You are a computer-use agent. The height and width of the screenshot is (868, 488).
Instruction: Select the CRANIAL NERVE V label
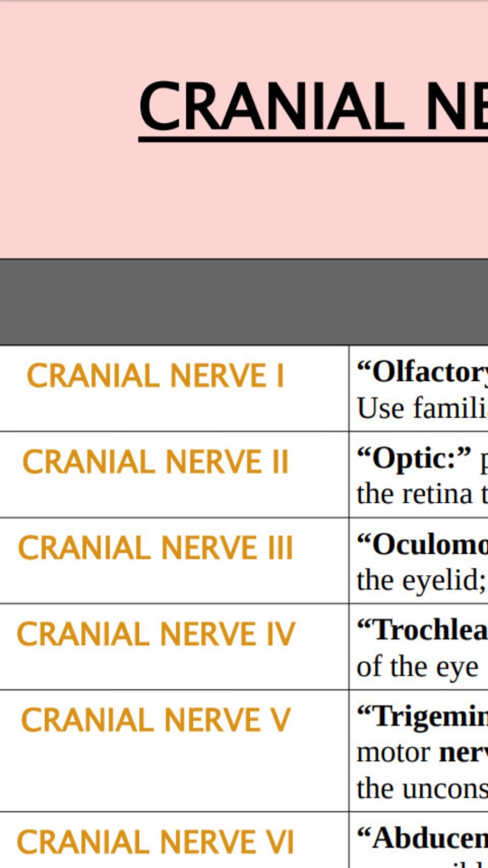tap(156, 720)
